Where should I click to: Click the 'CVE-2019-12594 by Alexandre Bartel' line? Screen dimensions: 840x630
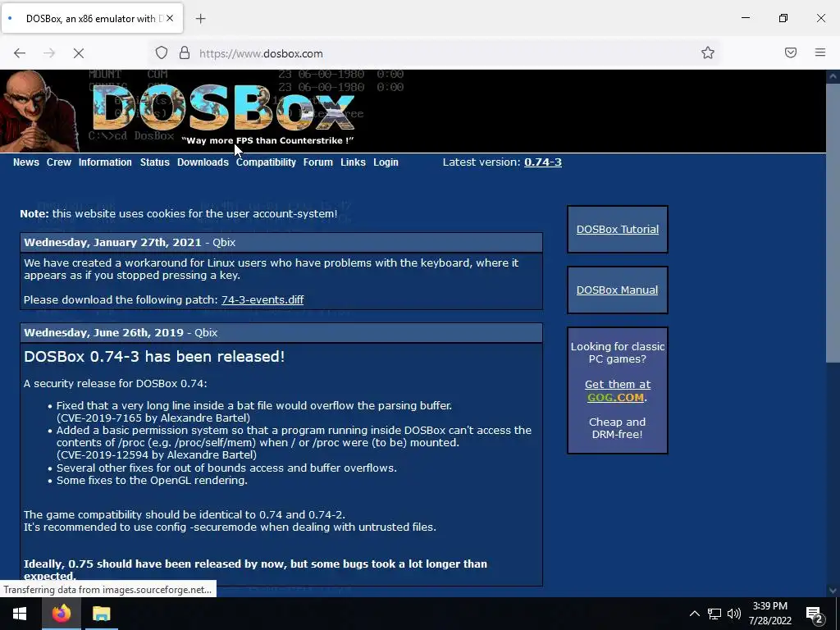pyautogui.click(x=157, y=454)
